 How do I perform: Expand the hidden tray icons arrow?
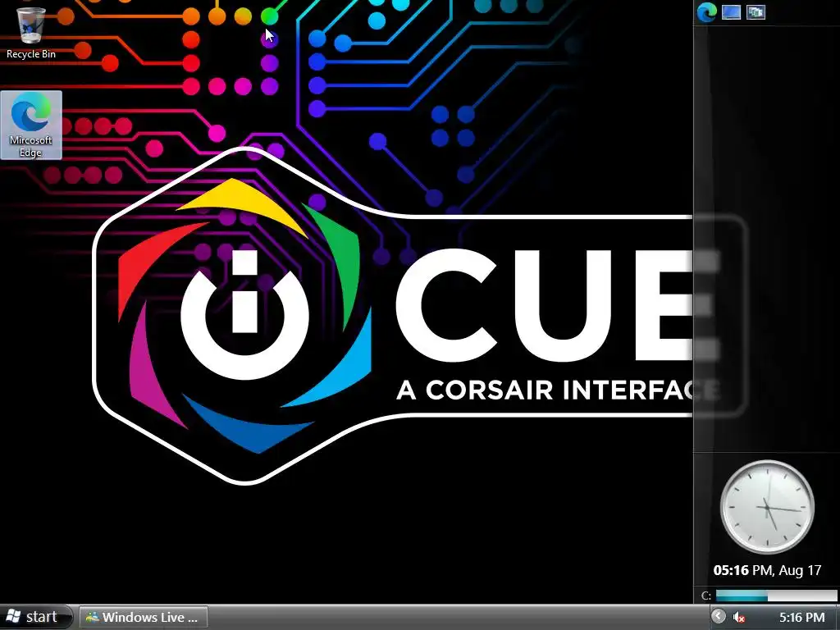click(x=719, y=617)
